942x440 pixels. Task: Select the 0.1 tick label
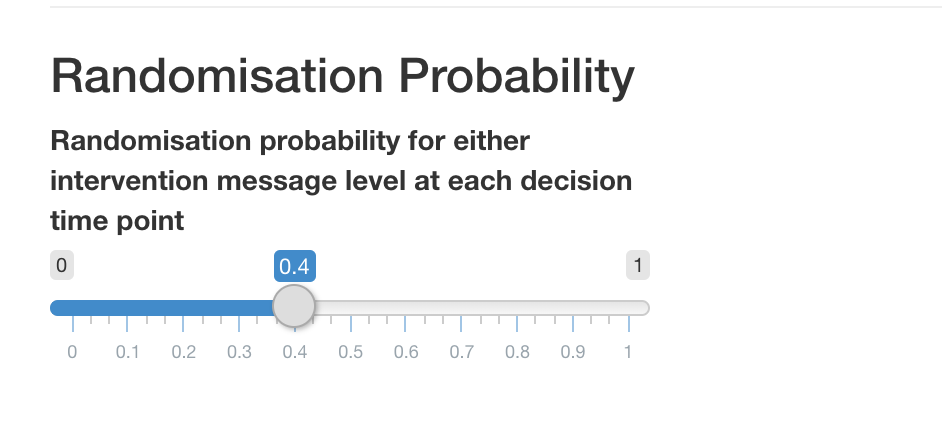(x=127, y=353)
